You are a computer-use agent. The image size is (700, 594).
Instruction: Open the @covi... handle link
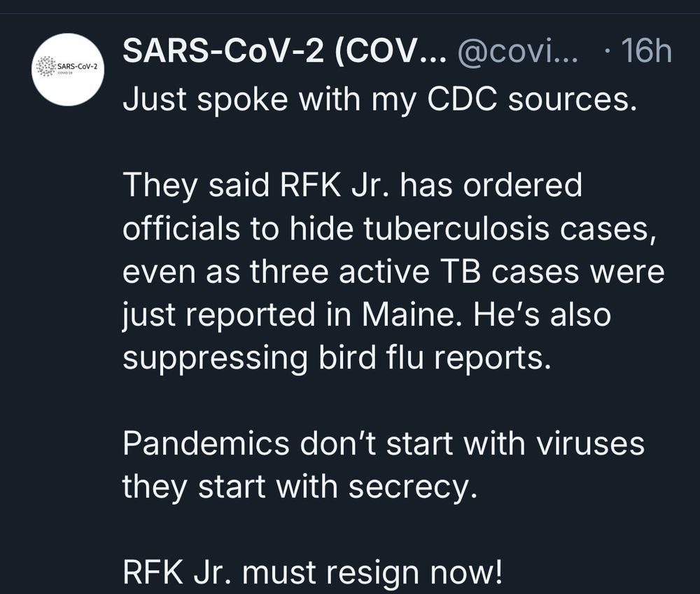click(x=518, y=51)
